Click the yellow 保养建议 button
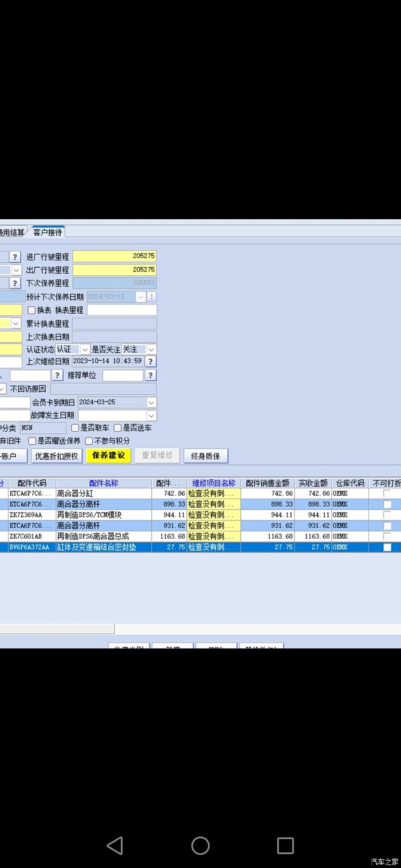The image size is (401, 868). coord(108,456)
